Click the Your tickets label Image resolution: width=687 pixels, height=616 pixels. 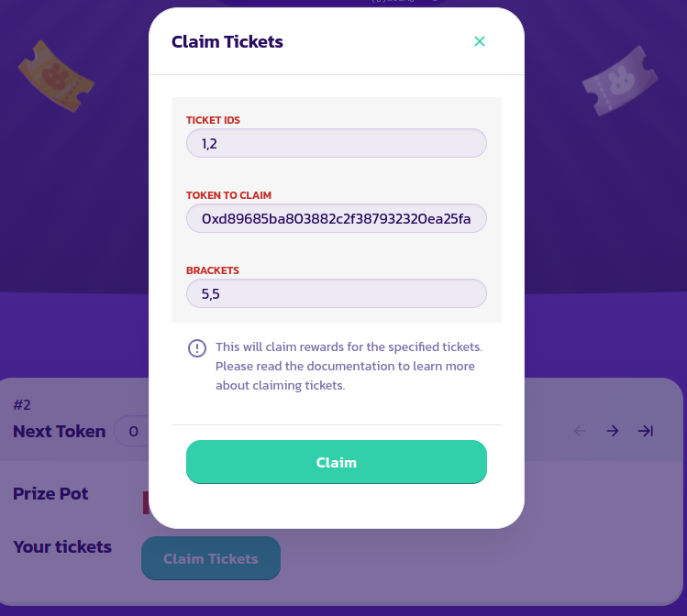(x=62, y=547)
